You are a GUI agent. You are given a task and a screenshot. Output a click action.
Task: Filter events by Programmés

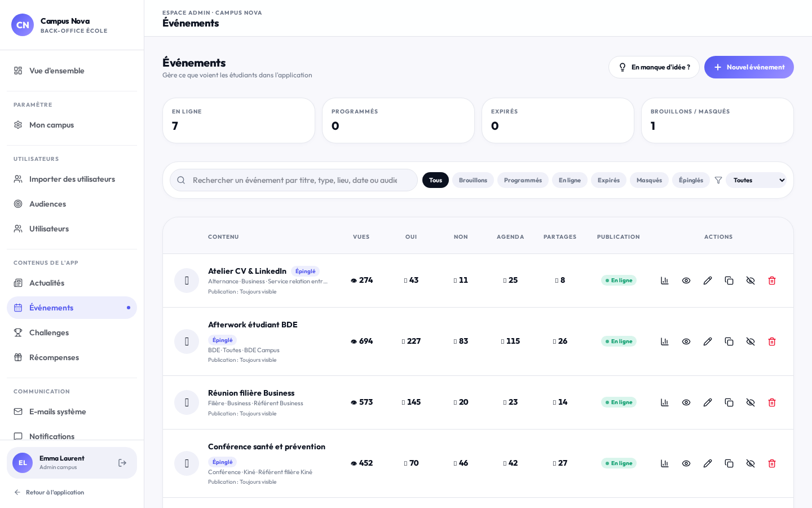pyautogui.click(x=523, y=180)
